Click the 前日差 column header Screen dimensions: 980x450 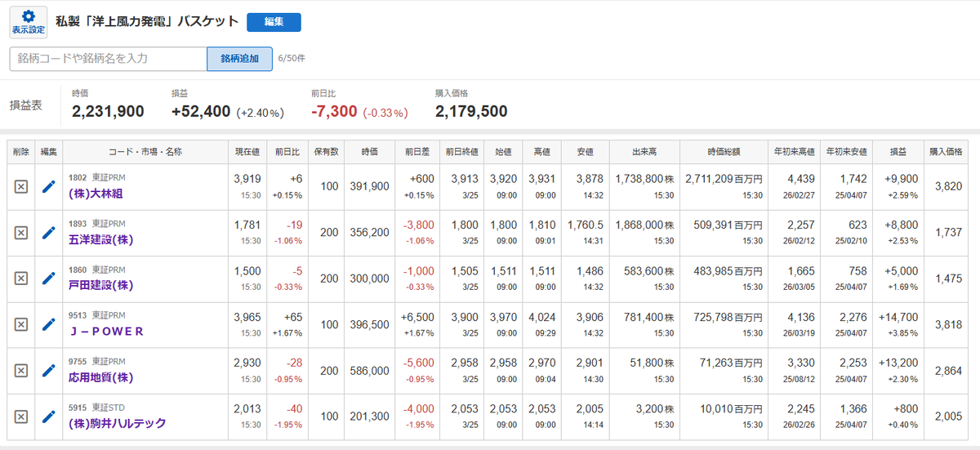point(416,152)
